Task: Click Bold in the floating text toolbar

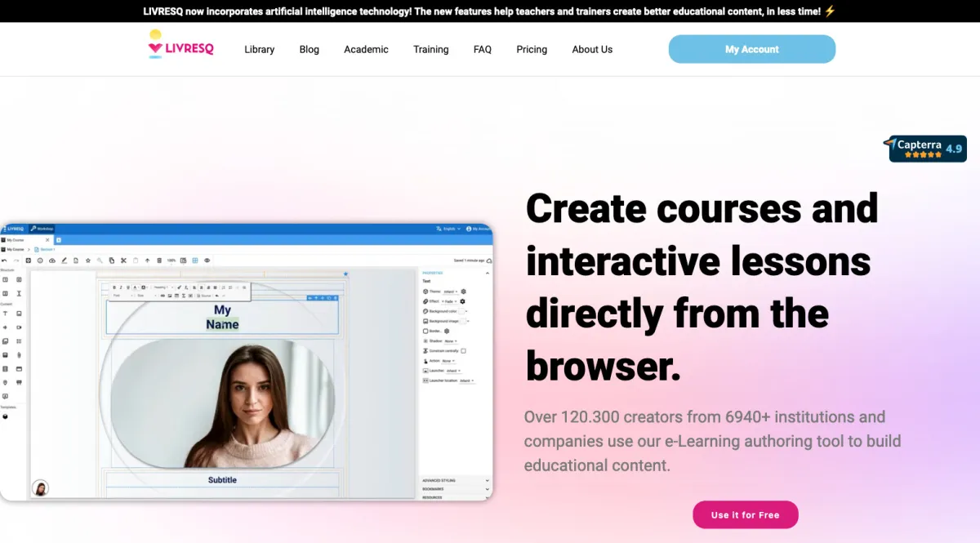Action: click(114, 287)
